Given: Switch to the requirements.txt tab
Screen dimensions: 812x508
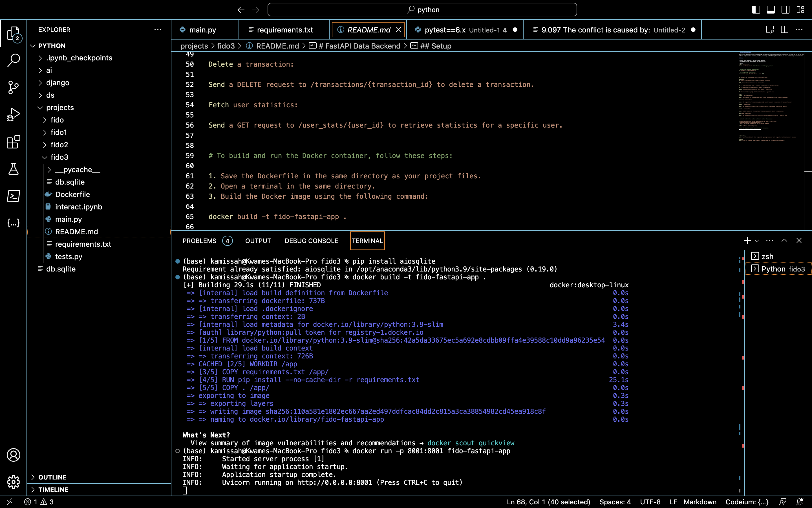Looking at the screenshot, I should tap(284, 30).
